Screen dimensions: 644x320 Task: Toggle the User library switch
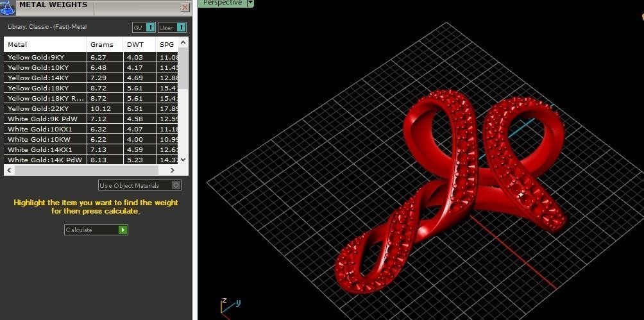172,28
